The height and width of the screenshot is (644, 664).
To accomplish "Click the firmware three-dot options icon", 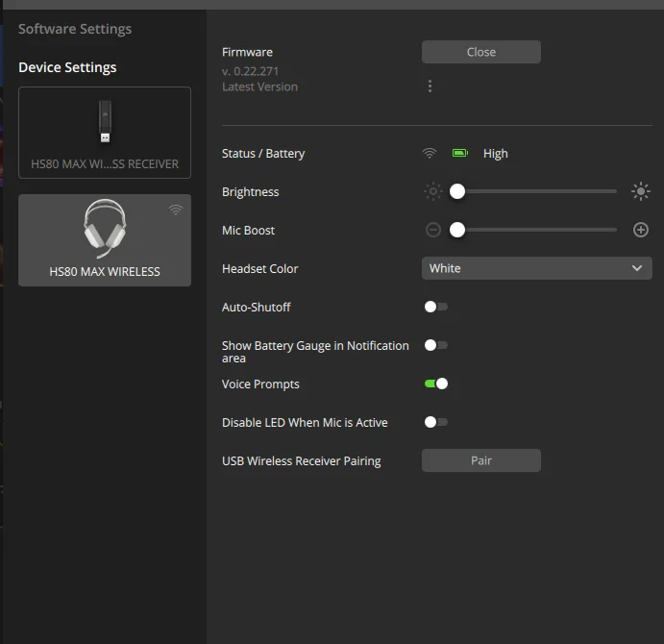I will [430, 87].
